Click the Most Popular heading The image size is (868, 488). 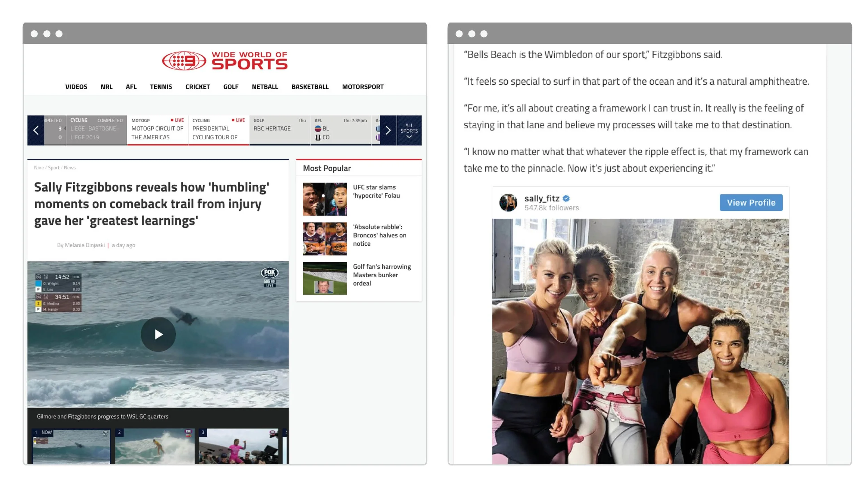pyautogui.click(x=327, y=168)
